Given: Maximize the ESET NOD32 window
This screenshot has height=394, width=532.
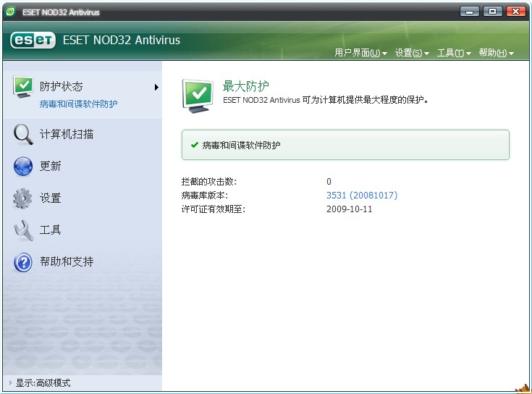Looking at the screenshot, I should [x=493, y=12].
